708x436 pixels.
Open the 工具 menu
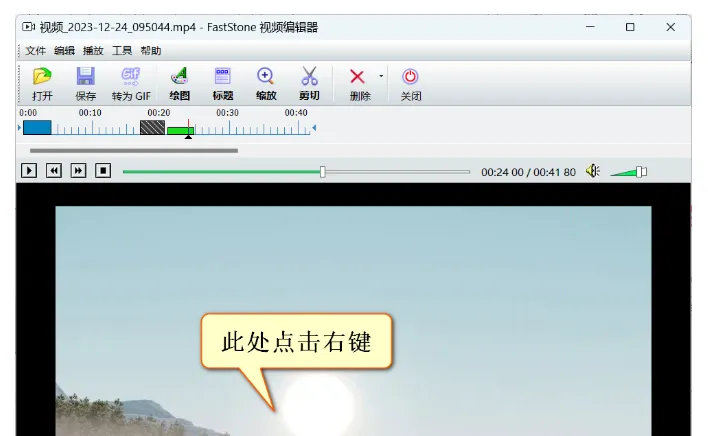pyautogui.click(x=122, y=51)
